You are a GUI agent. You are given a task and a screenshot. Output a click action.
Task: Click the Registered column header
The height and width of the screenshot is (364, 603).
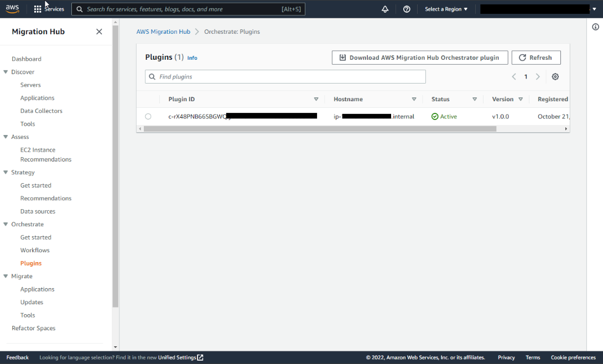click(553, 99)
